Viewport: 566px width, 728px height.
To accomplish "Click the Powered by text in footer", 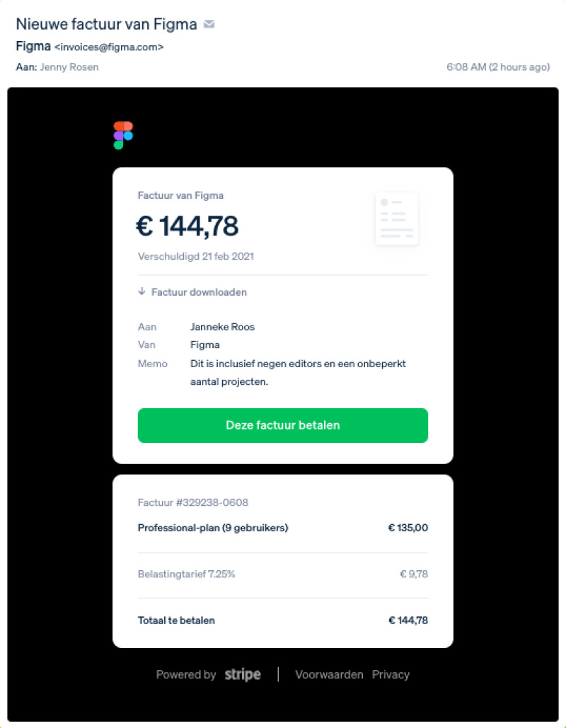I will (186, 675).
